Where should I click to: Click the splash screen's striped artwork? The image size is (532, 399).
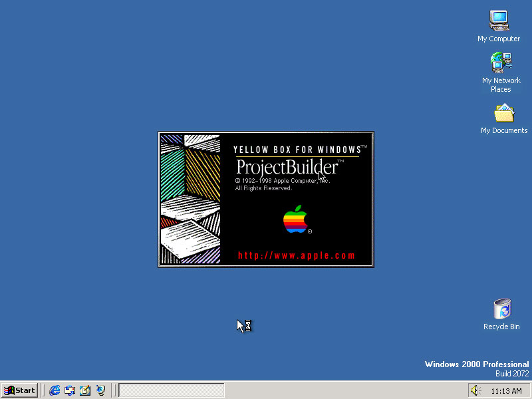tap(190, 199)
